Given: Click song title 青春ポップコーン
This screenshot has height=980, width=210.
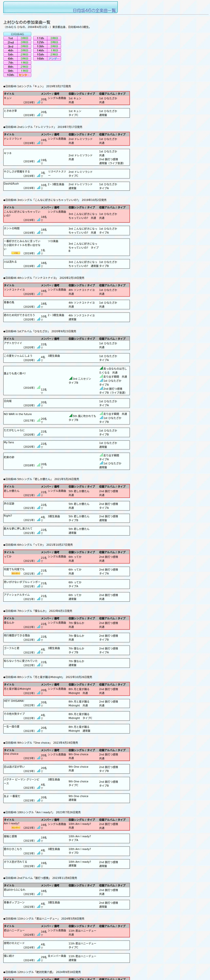Looking at the screenshot, I should pos(14,902).
